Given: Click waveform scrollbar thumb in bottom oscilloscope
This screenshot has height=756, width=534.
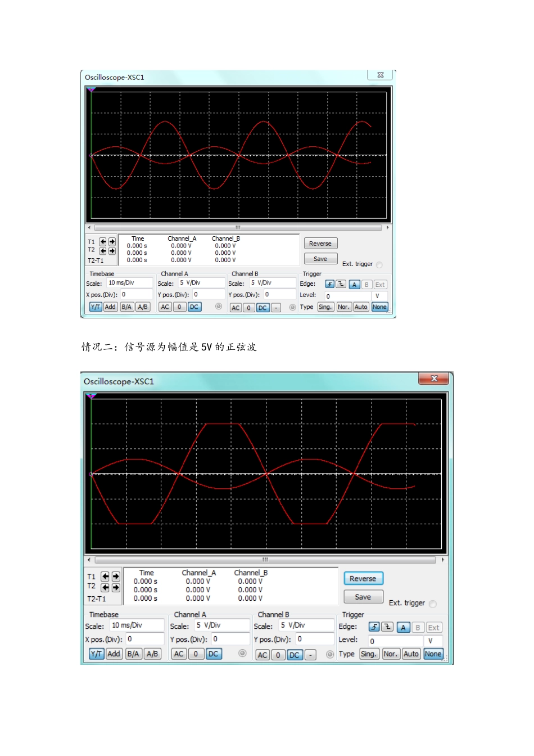Looking at the screenshot, I should coord(265,560).
